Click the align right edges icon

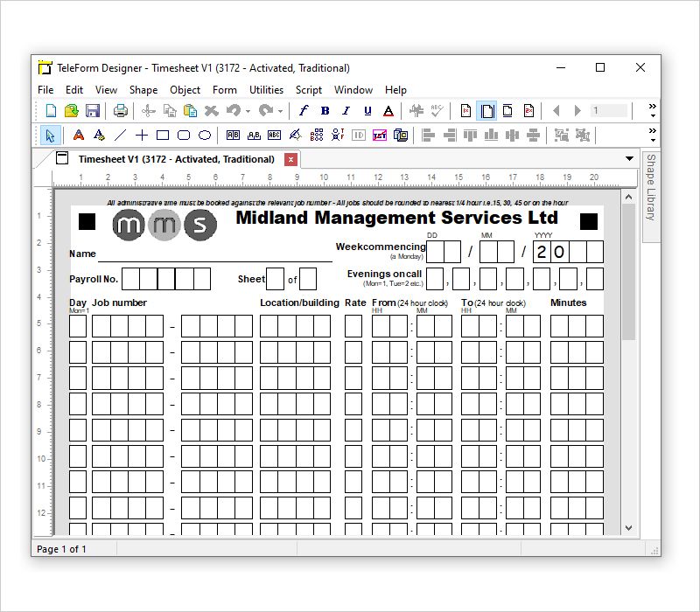click(x=449, y=135)
